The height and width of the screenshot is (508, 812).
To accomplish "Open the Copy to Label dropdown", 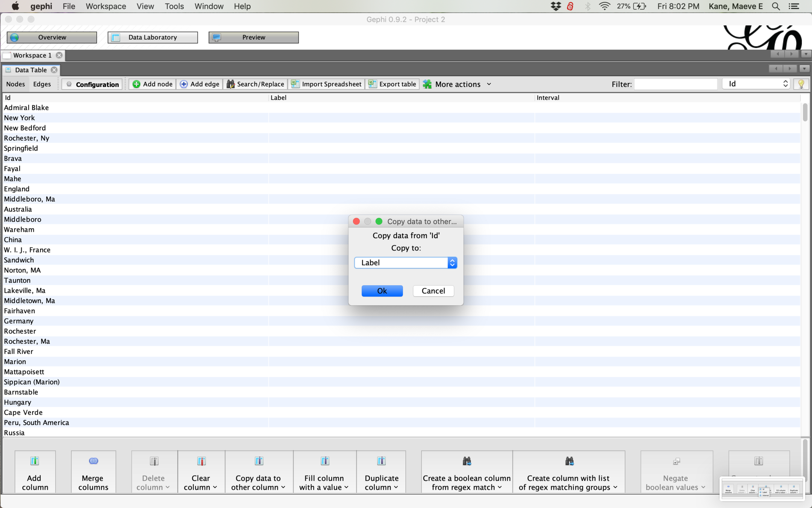I will (x=405, y=263).
